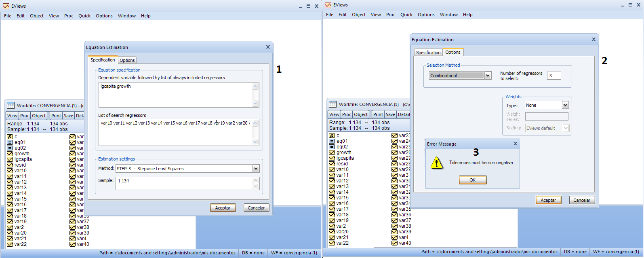Open Quick menu in left EViews window
This screenshot has width=644, height=258.
click(84, 16)
